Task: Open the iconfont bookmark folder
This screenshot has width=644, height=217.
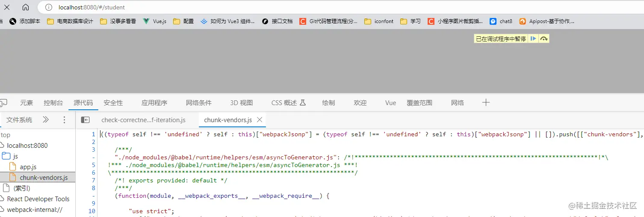Action: [x=379, y=21]
